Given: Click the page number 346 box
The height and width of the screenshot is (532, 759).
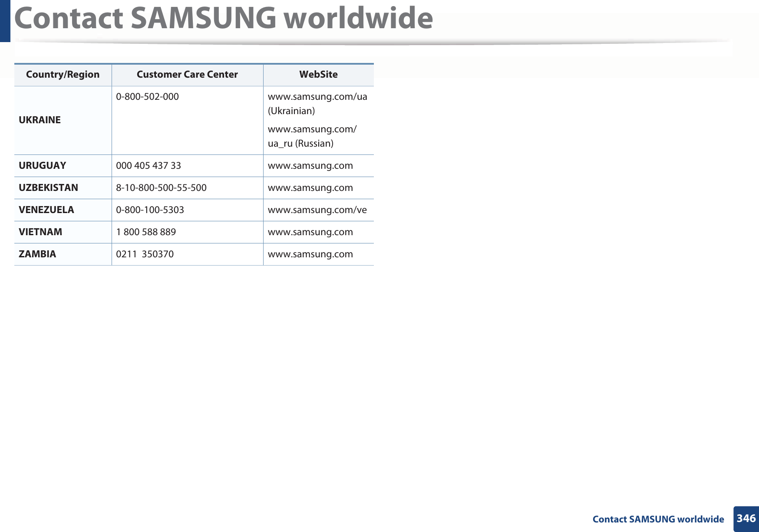Looking at the screenshot, I should tap(746, 519).
